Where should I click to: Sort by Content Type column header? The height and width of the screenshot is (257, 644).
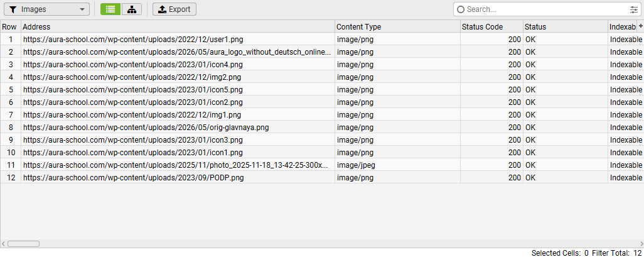397,27
